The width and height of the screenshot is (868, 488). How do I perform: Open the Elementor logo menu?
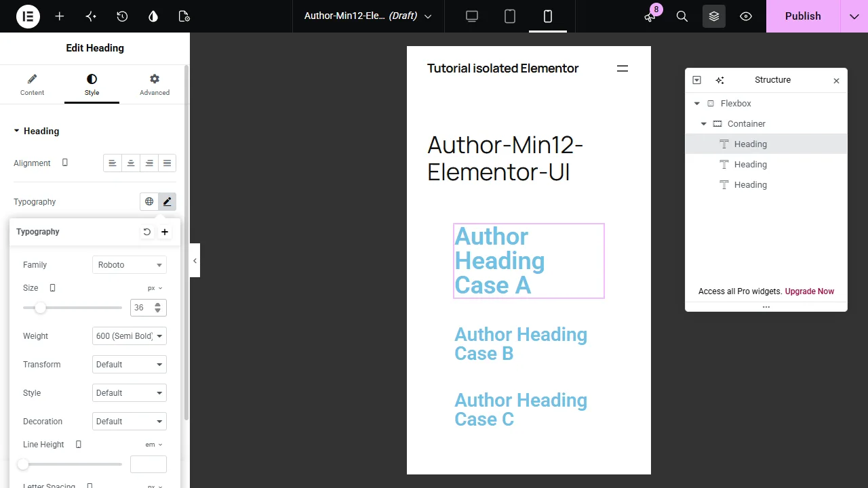[x=28, y=16]
